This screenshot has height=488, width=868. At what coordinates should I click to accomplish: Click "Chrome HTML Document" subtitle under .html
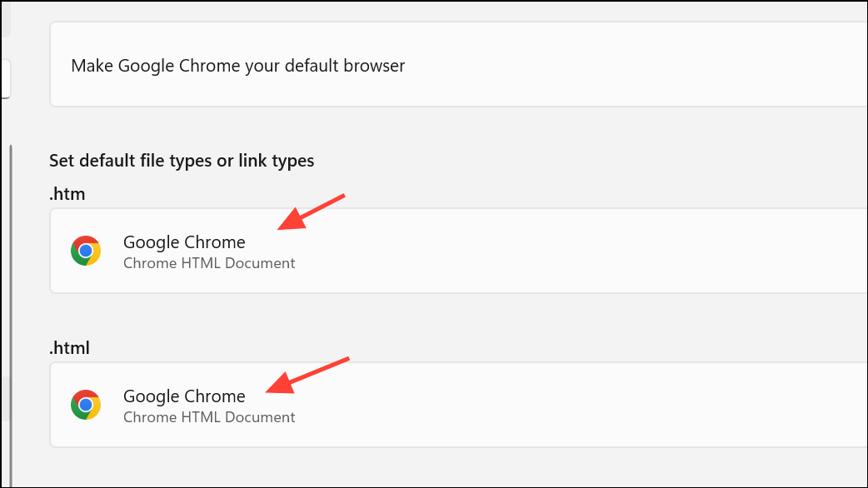[x=209, y=417]
